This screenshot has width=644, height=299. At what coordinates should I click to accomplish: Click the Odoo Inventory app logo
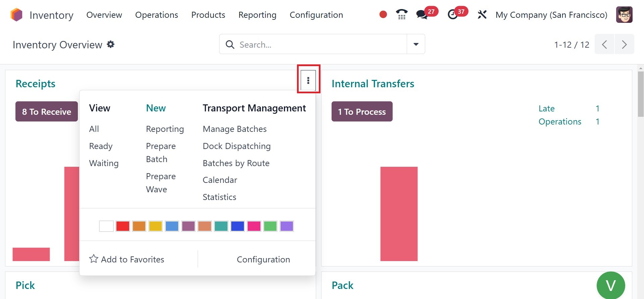pos(16,15)
